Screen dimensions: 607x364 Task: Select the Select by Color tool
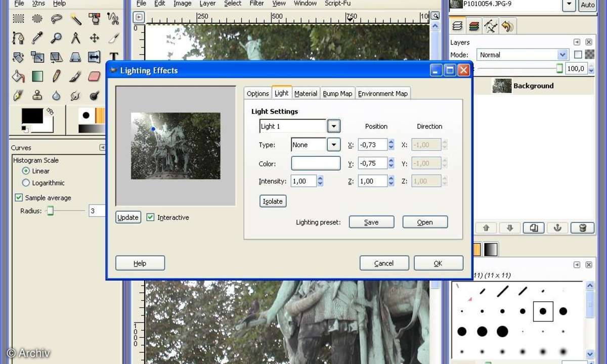pyautogui.click(x=94, y=19)
